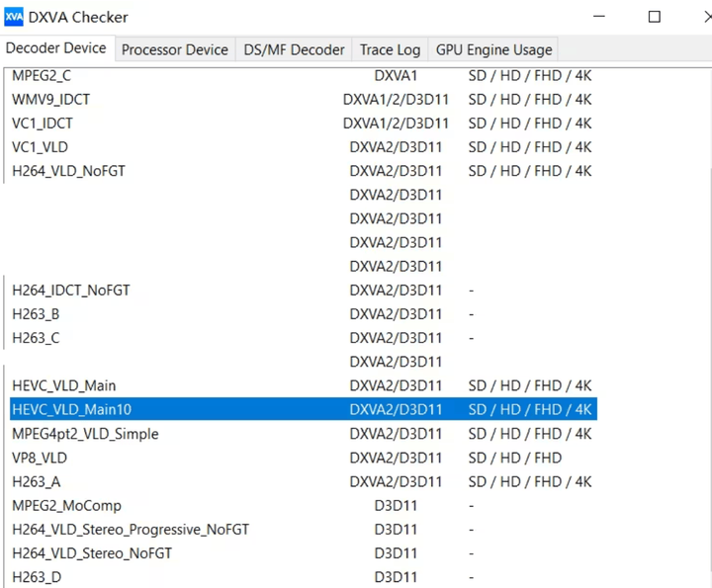Click the D3D11 value for H263_D
712x588 pixels.
[x=396, y=577]
